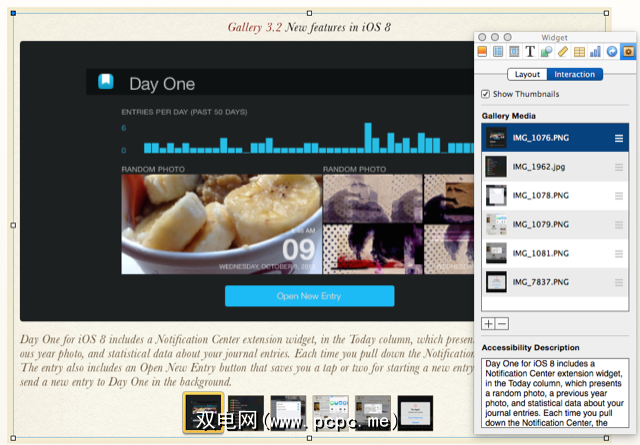Click the Accessibility Description text box
640x445 pixels.
click(555, 393)
